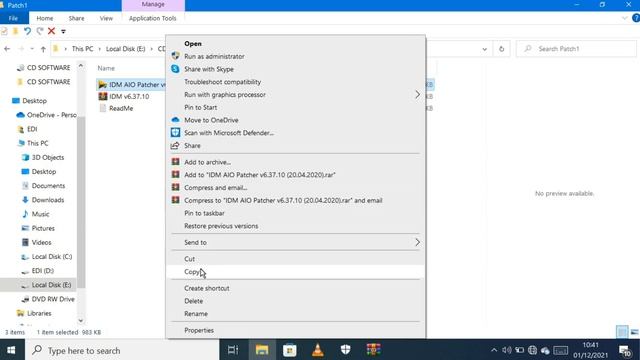Image resolution: width=640 pixels, height=360 pixels.
Task: Expand the Send to submenu
Action: (296, 242)
